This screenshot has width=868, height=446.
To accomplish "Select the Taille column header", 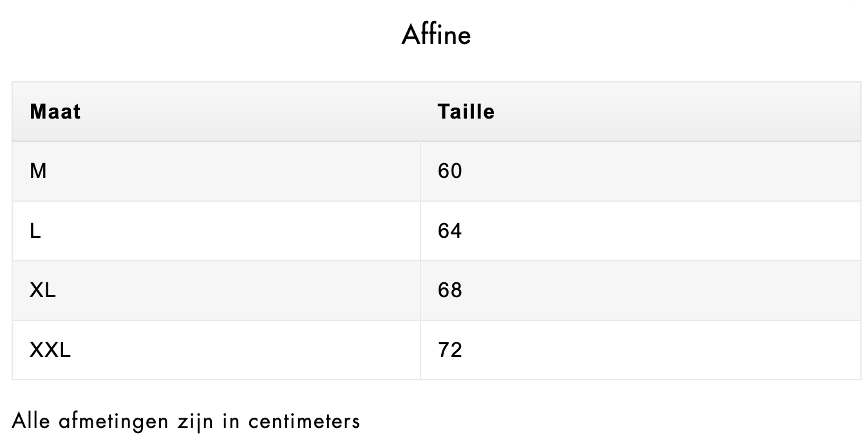I will pyautogui.click(x=466, y=111).
